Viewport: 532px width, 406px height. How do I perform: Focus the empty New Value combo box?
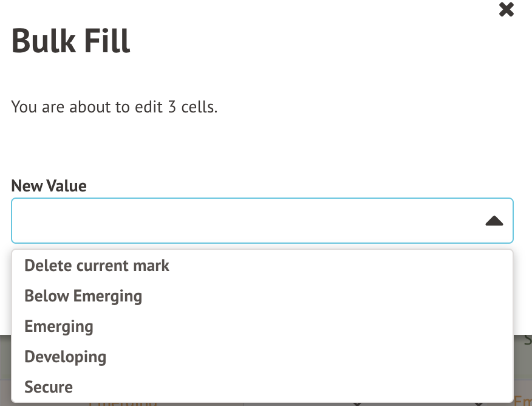tap(243, 221)
